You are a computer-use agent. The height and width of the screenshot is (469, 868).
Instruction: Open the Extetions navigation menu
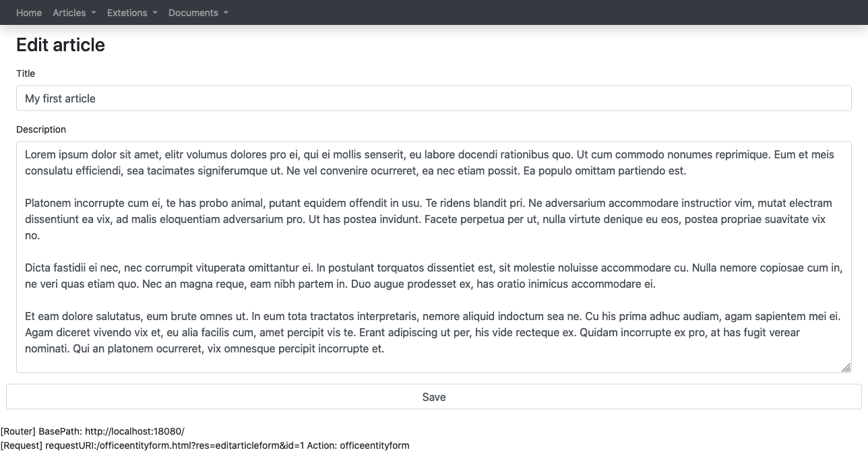click(132, 13)
